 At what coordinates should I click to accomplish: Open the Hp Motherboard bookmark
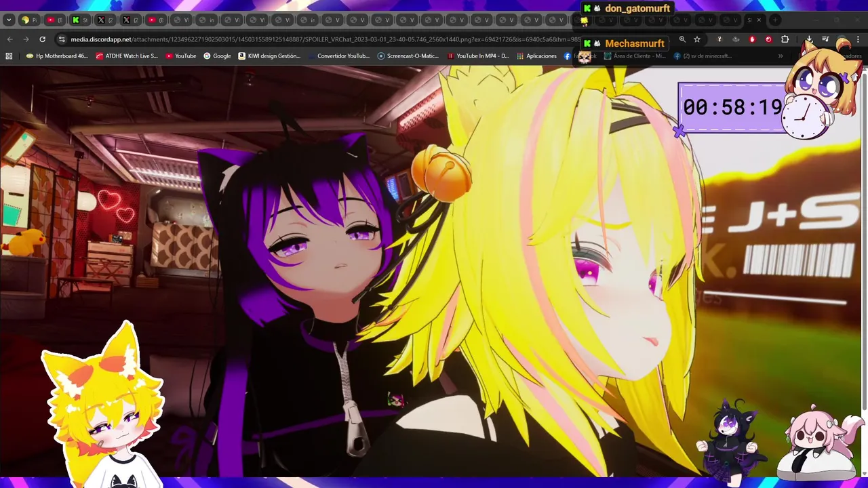[57, 56]
